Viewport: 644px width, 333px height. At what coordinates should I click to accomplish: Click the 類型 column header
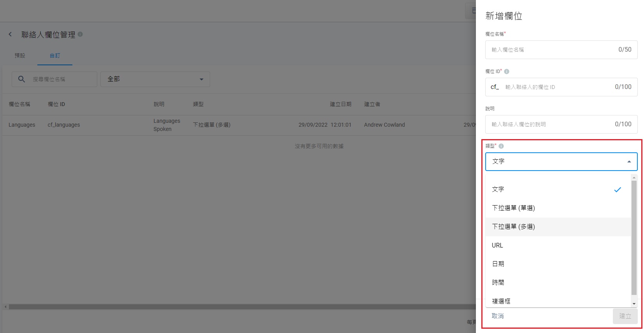198,104
